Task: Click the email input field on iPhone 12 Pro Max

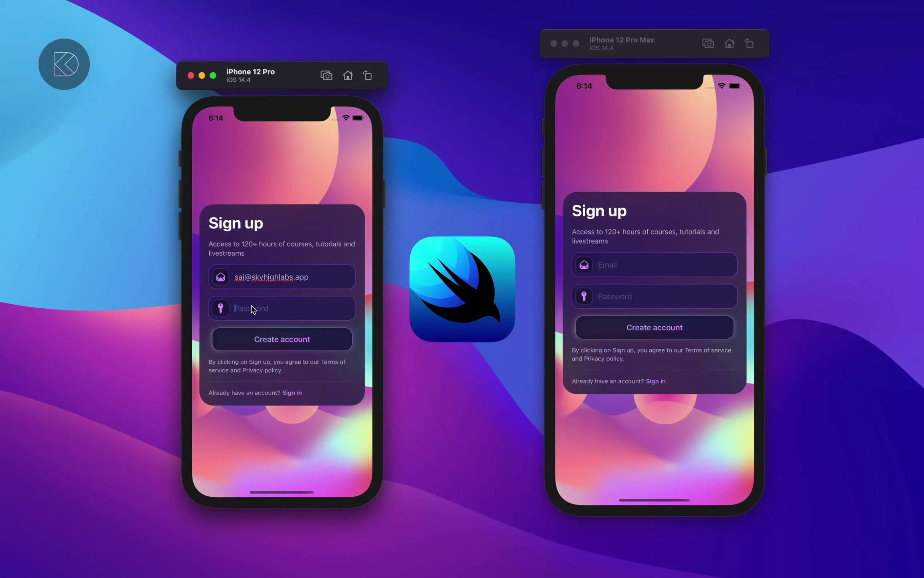Action: point(654,265)
